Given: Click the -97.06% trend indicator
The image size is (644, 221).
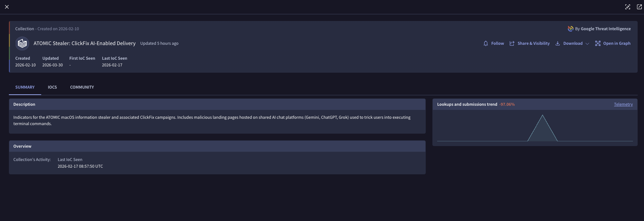Looking at the screenshot, I should tap(507, 104).
